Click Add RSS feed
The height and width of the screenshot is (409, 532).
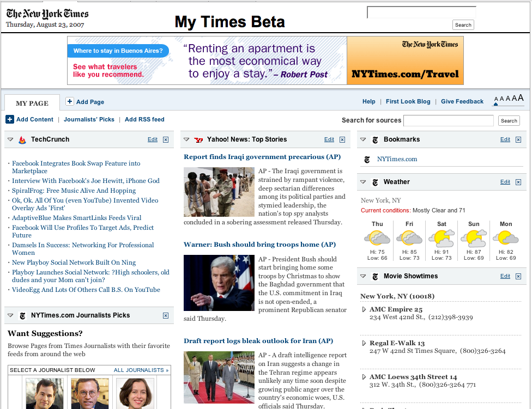(144, 119)
